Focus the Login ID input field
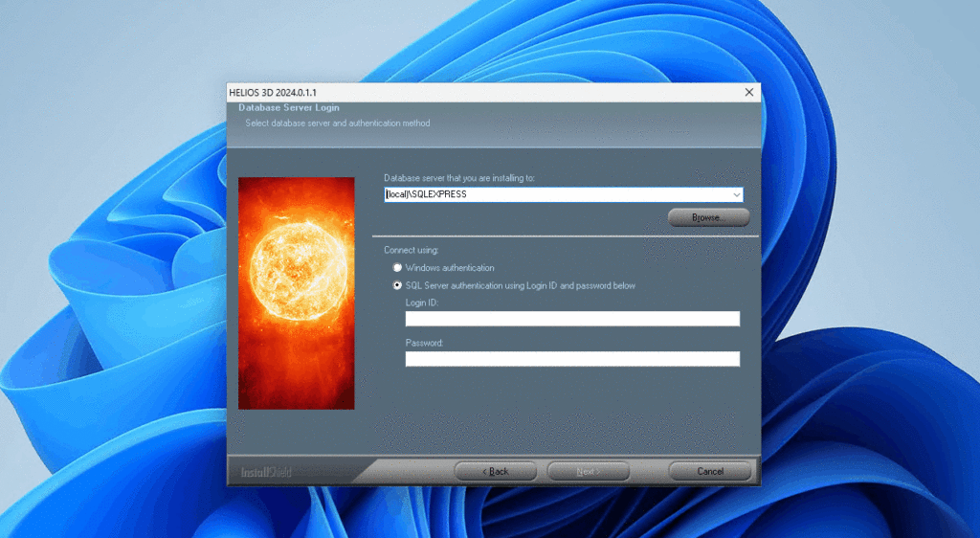The height and width of the screenshot is (538, 980). tap(572, 319)
